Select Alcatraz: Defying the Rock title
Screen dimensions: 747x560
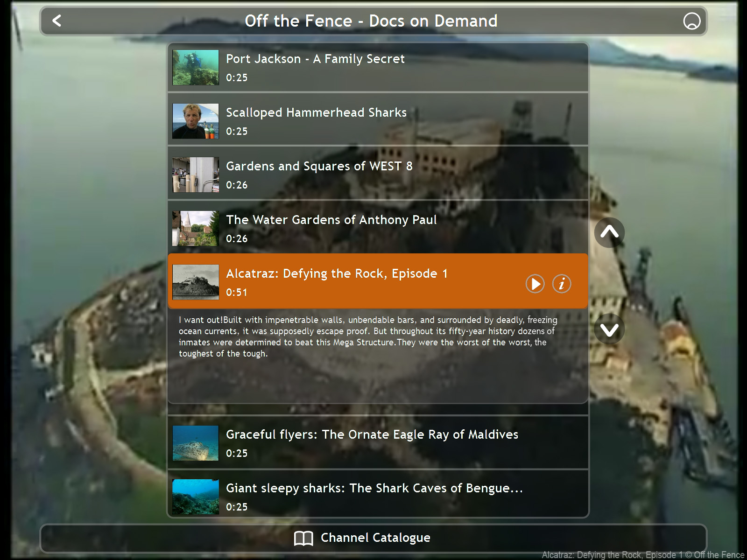click(337, 273)
